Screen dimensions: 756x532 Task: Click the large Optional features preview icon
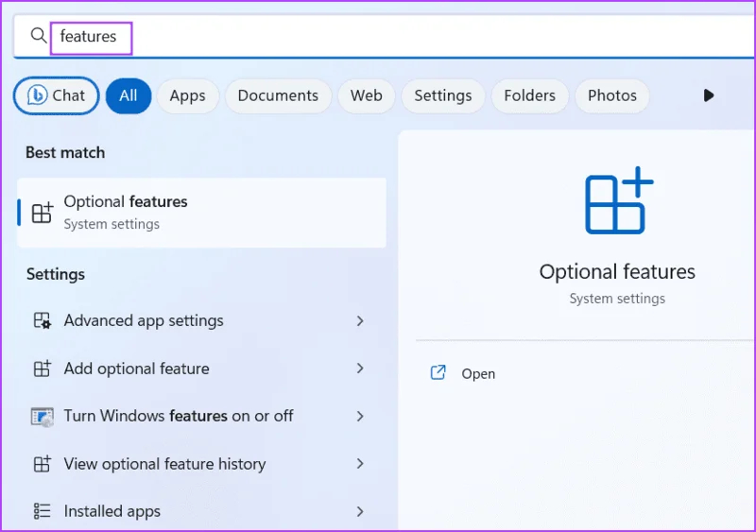pos(619,200)
